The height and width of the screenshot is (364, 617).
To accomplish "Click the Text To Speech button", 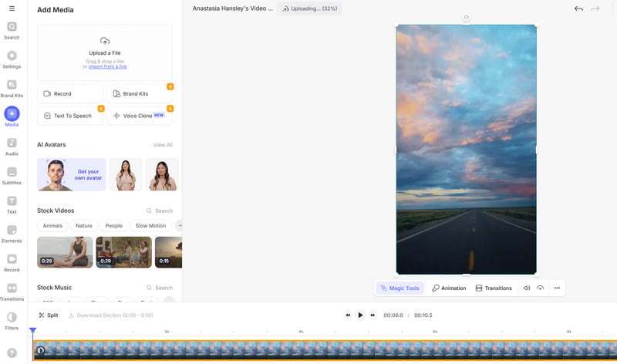I will point(70,116).
